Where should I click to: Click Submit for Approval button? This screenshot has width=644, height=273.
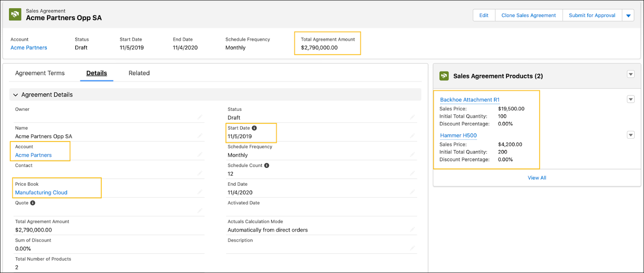click(592, 15)
